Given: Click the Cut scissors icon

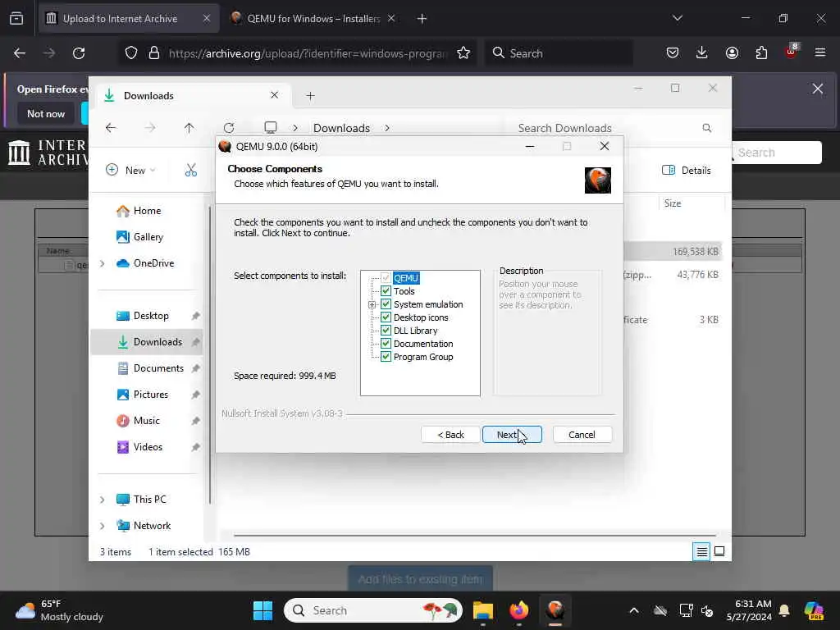Looking at the screenshot, I should click(190, 171).
